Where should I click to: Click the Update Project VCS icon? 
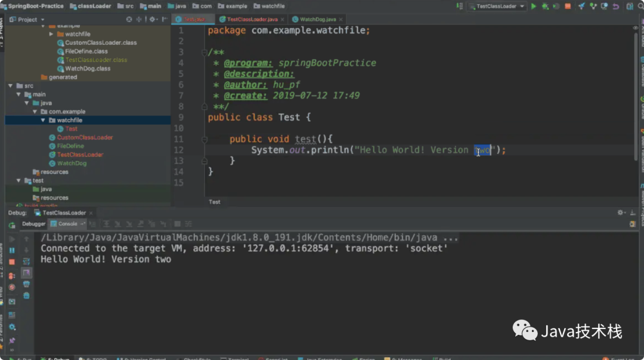tap(581, 6)
